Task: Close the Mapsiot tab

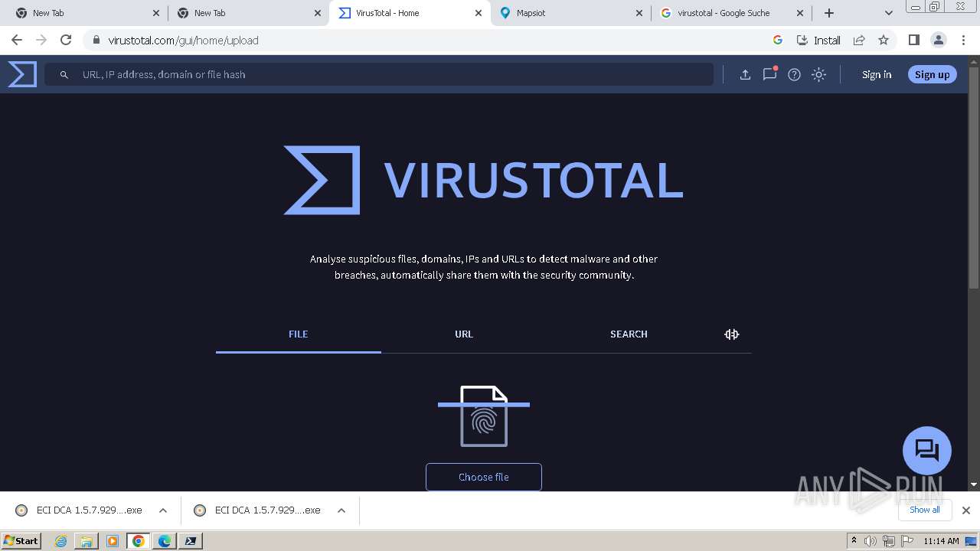Action: click(639, 13)
